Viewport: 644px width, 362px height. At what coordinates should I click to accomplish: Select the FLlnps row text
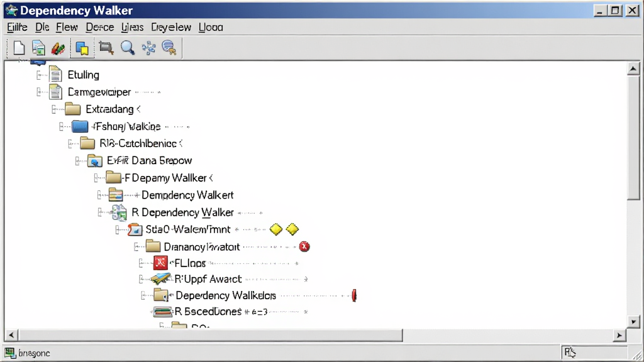coord(190,263)
